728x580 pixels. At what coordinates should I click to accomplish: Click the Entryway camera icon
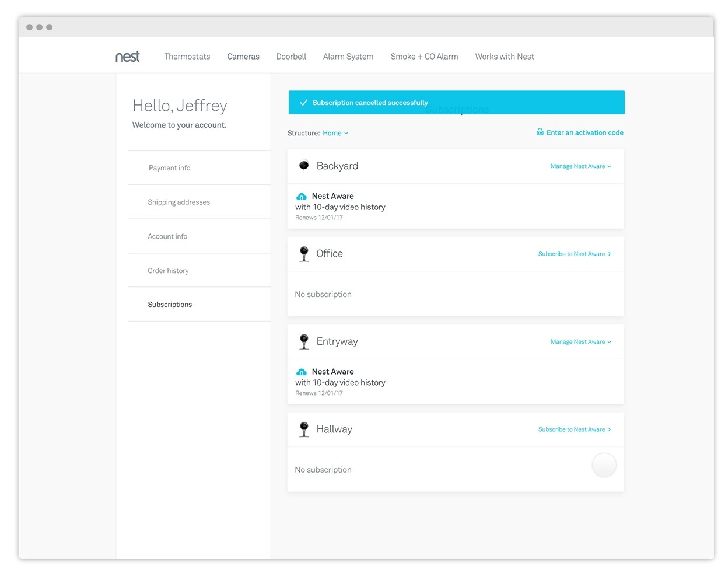(x=304, y=341)
